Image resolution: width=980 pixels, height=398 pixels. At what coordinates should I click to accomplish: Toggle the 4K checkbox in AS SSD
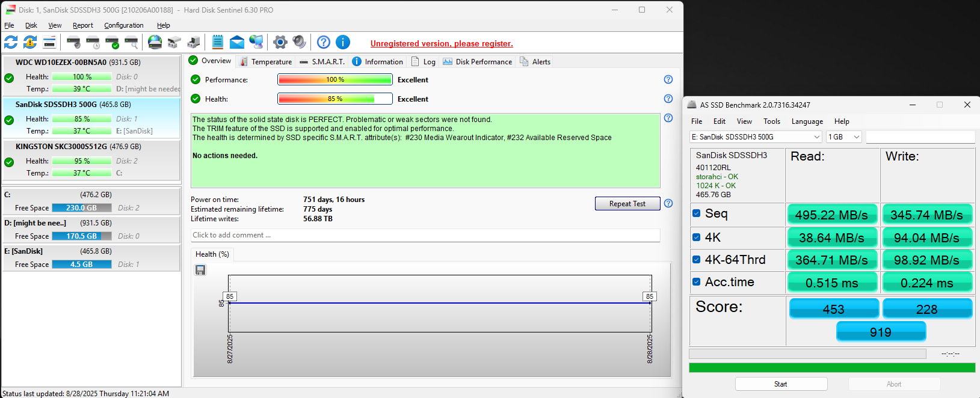coord(696,237)
